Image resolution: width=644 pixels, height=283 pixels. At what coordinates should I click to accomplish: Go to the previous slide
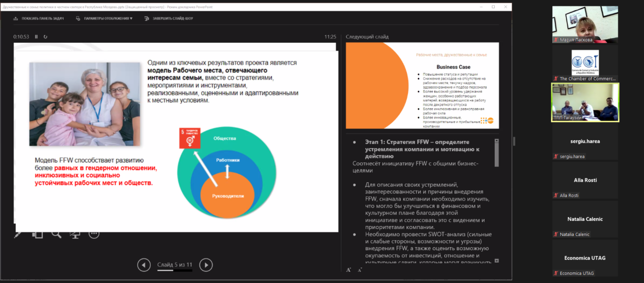(x=144, y=265)
